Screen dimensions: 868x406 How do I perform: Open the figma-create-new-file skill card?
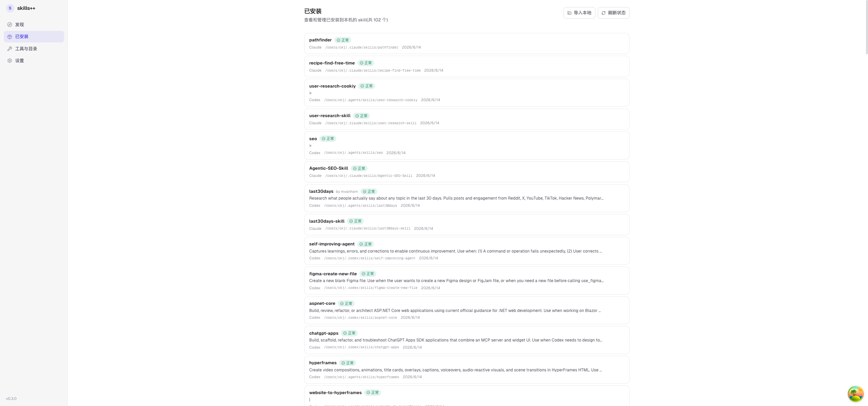[467, 281]
